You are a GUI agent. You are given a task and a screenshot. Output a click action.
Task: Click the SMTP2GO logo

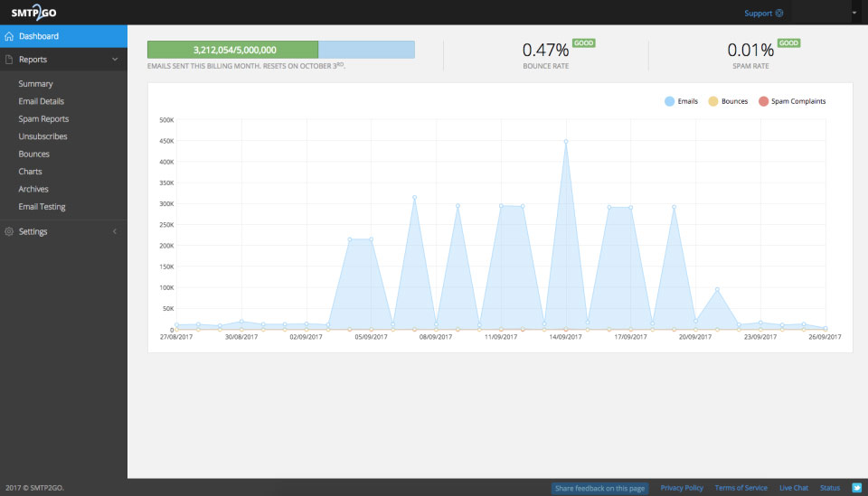click(35, 13)
